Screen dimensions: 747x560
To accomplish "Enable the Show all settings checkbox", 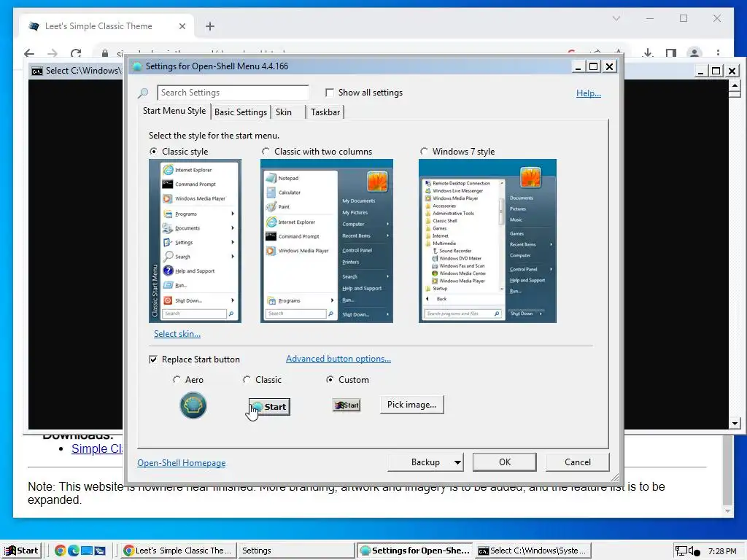I will (x=329, y=93).
